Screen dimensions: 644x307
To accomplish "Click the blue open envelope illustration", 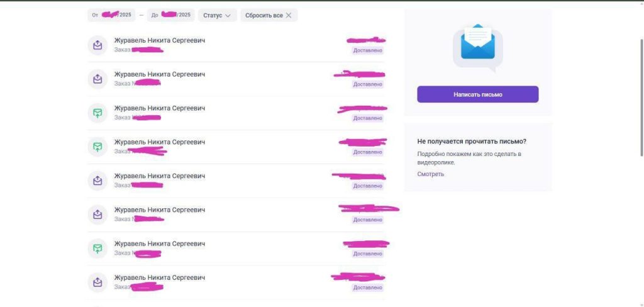I will click(478, 45).
